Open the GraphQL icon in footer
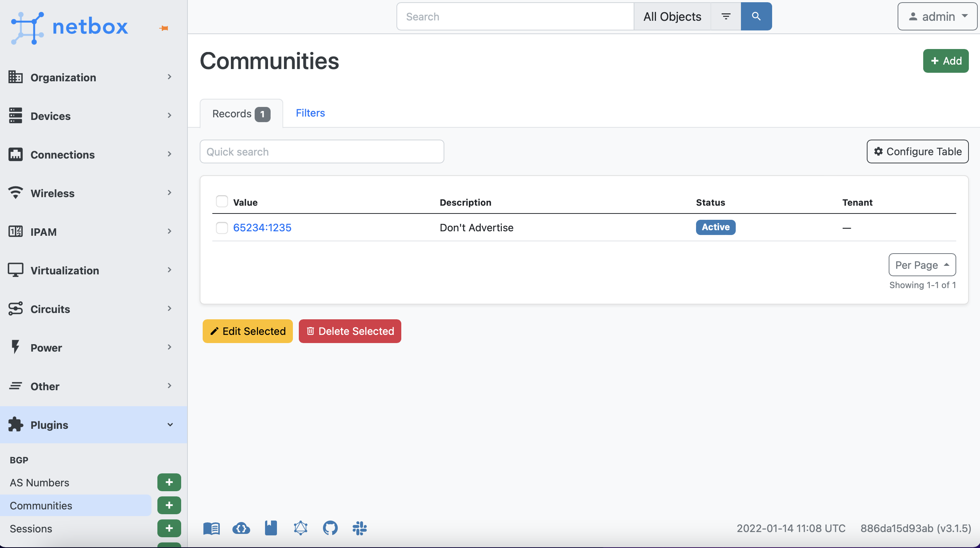980x548 pixels. (300, 528)
